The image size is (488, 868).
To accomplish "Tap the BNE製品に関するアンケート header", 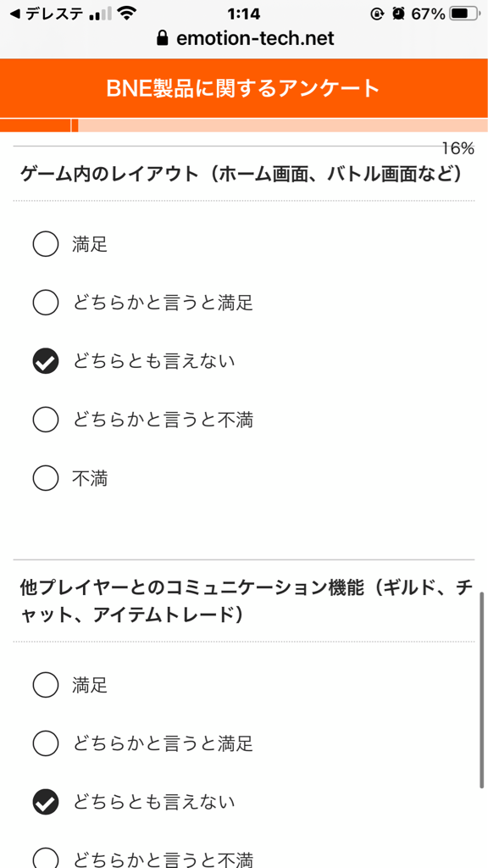I will click(x=244, y=88).
